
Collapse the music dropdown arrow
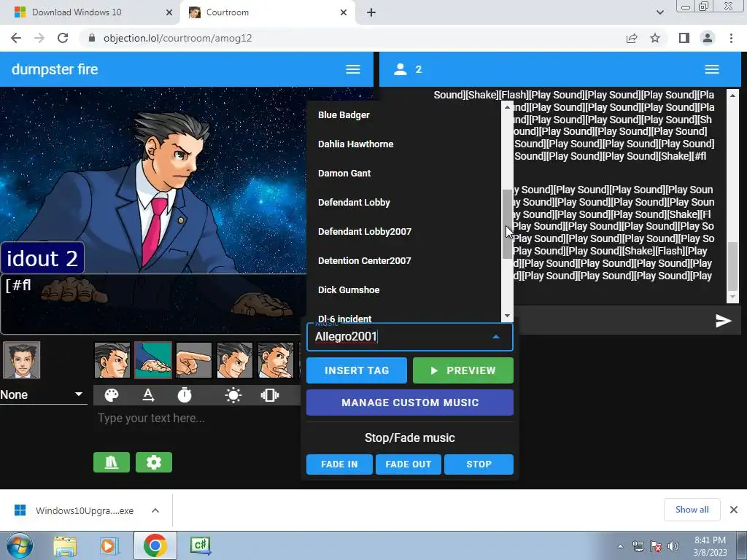(496, 337)
